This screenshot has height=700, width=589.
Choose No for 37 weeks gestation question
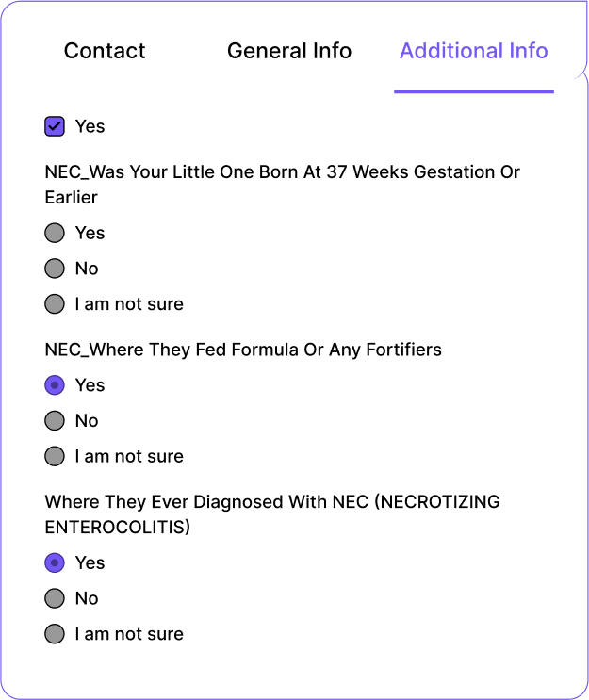[55, 269]
